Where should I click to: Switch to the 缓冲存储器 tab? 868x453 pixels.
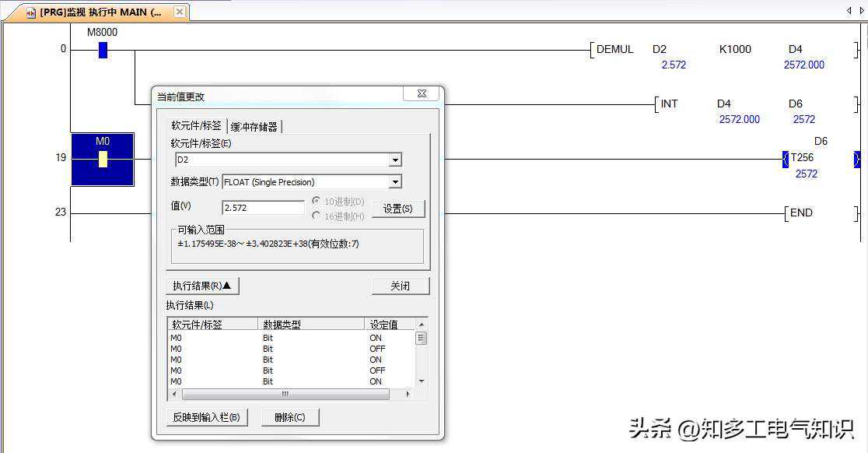(x=254, y=126)
